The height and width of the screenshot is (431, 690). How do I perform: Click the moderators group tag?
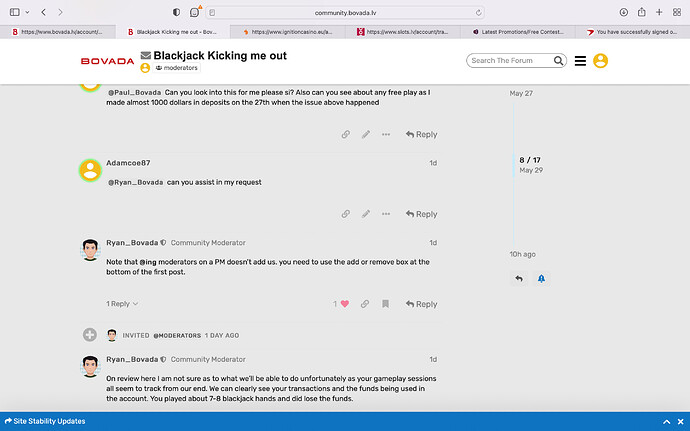coord(176,68)
